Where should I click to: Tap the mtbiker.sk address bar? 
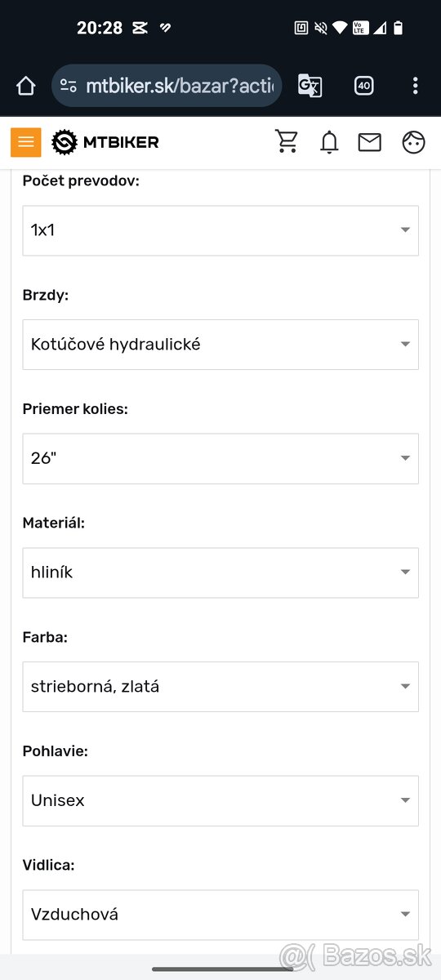click(x=167, y=86)
